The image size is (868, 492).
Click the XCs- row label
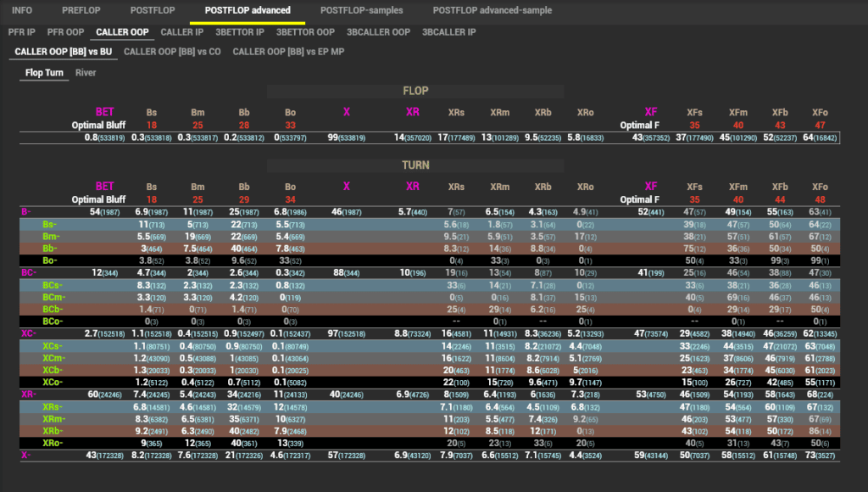(53, 346)
